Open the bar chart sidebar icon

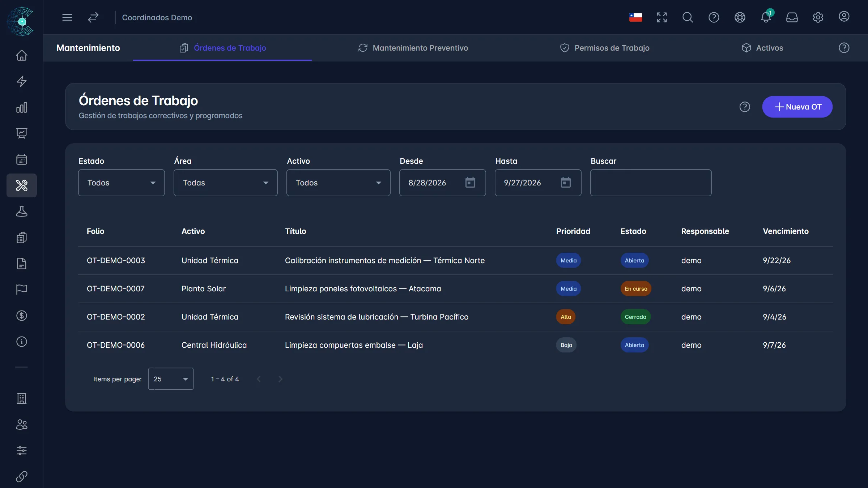[x=22, y=107]
